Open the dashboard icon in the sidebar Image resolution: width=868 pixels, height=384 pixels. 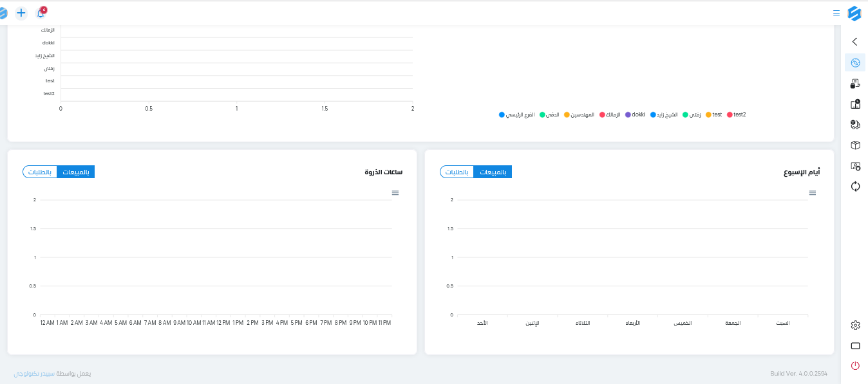[855, 62]
